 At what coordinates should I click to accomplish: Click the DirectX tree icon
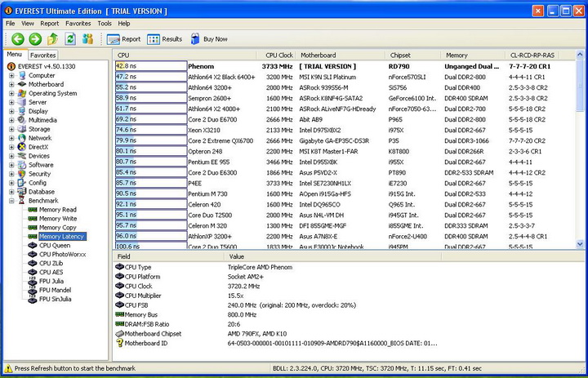point(22,147)
